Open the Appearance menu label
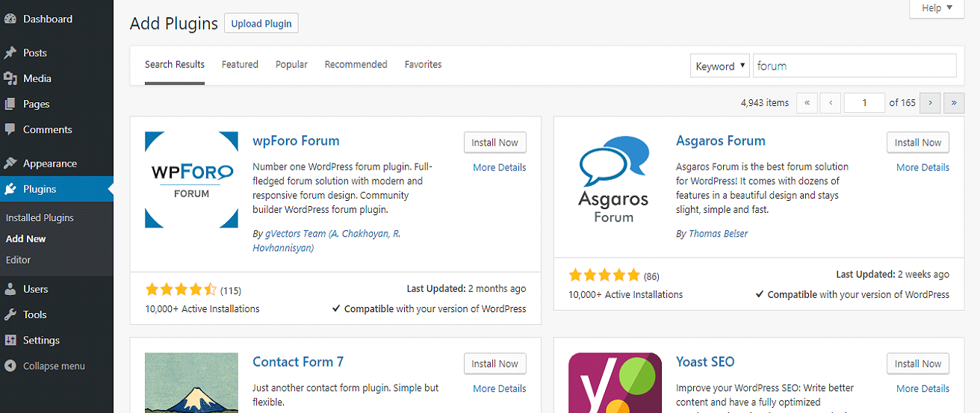This screenshot has height=413, width=980. click(50, 164)
